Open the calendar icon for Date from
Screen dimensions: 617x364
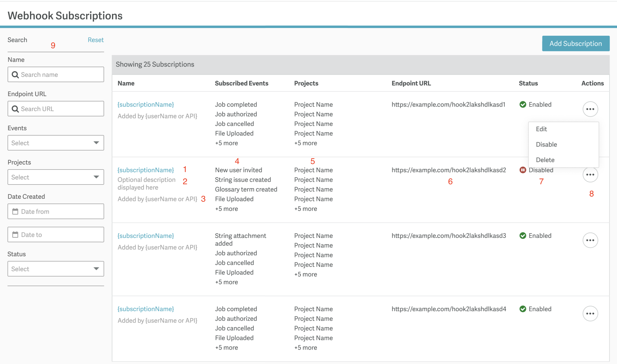point(15,211)
